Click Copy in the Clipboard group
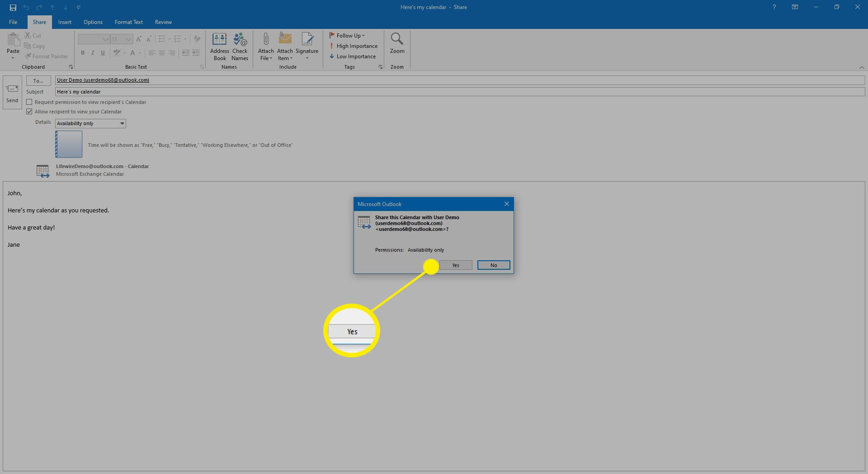Image resolution: width=868 pixels, height=474 pixels. [x=35, y=46]
